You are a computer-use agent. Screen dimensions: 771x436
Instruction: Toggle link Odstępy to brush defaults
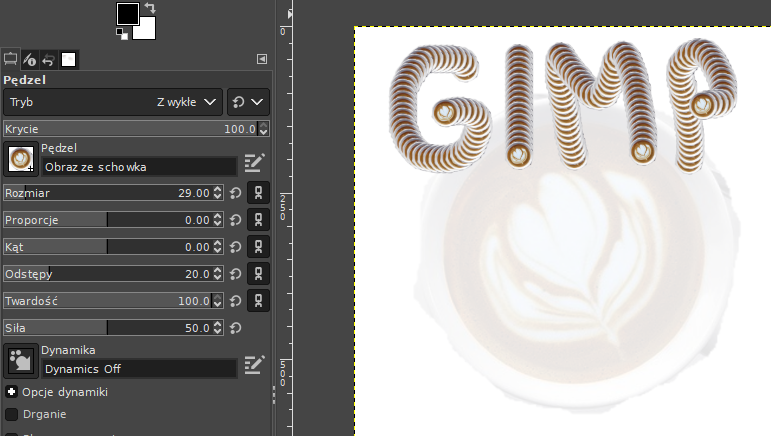[259, 274]
